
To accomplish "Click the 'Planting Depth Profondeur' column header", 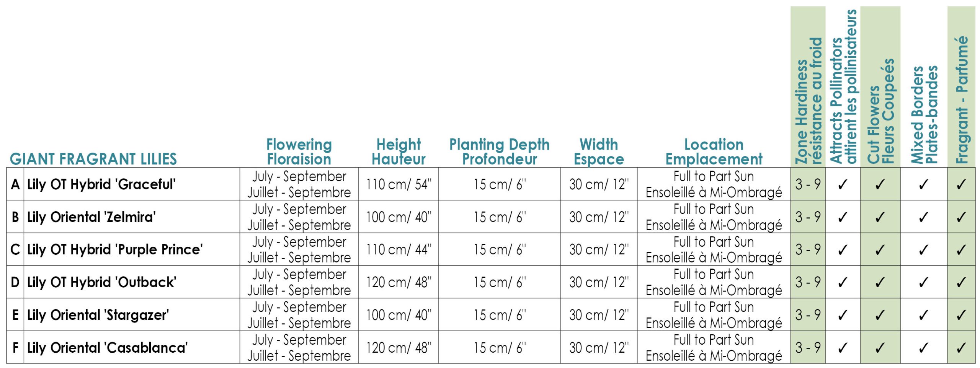I will pos(499,152).
